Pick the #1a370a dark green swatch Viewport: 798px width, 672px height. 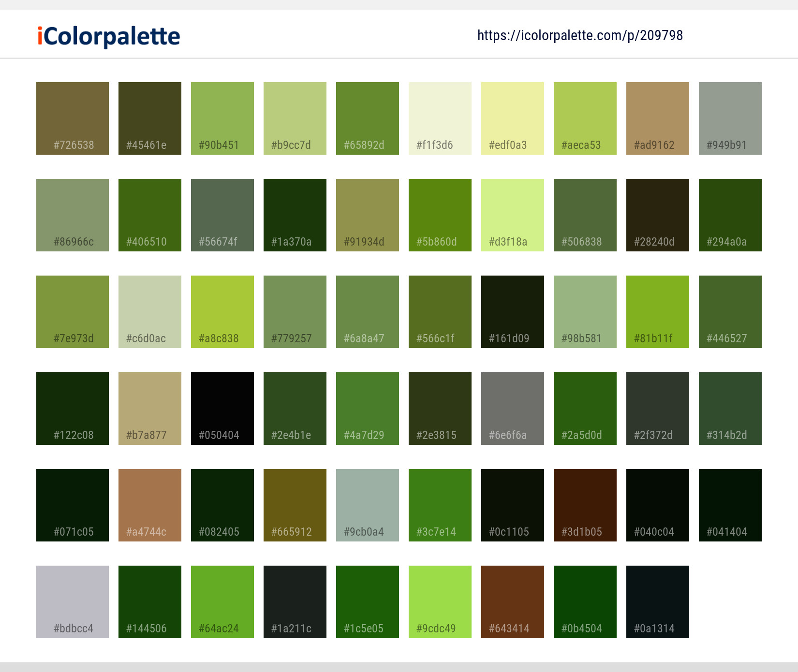coord(295,215)
